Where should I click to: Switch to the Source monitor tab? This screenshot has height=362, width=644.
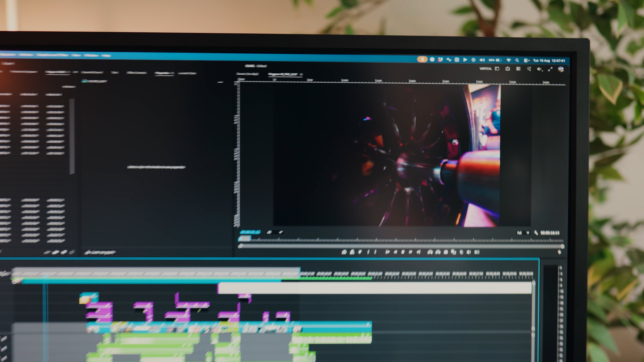coord(247,74)
